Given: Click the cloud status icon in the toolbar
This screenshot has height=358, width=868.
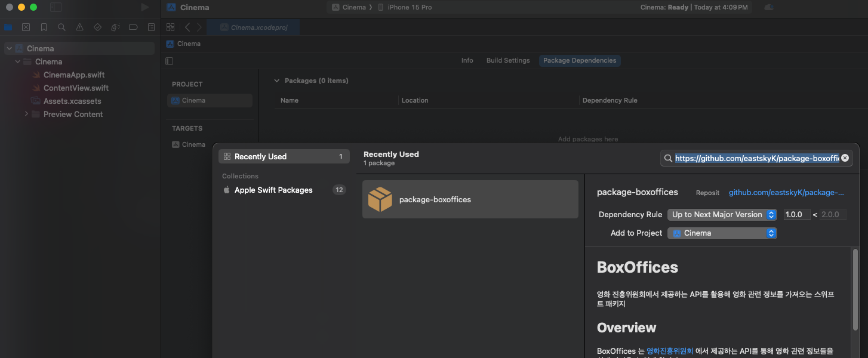Looking at the screenshot, I should click(x=769, y=7).
